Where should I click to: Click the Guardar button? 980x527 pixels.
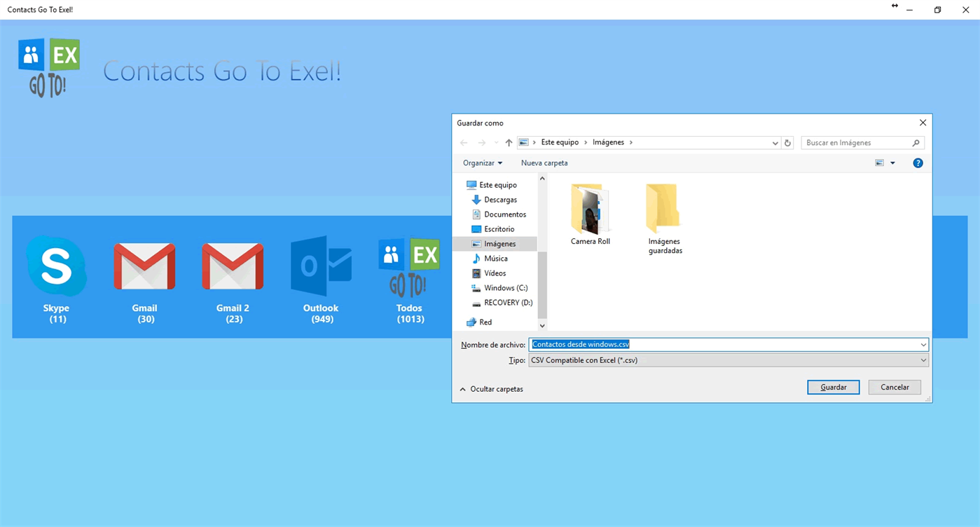tap(833, 387)
